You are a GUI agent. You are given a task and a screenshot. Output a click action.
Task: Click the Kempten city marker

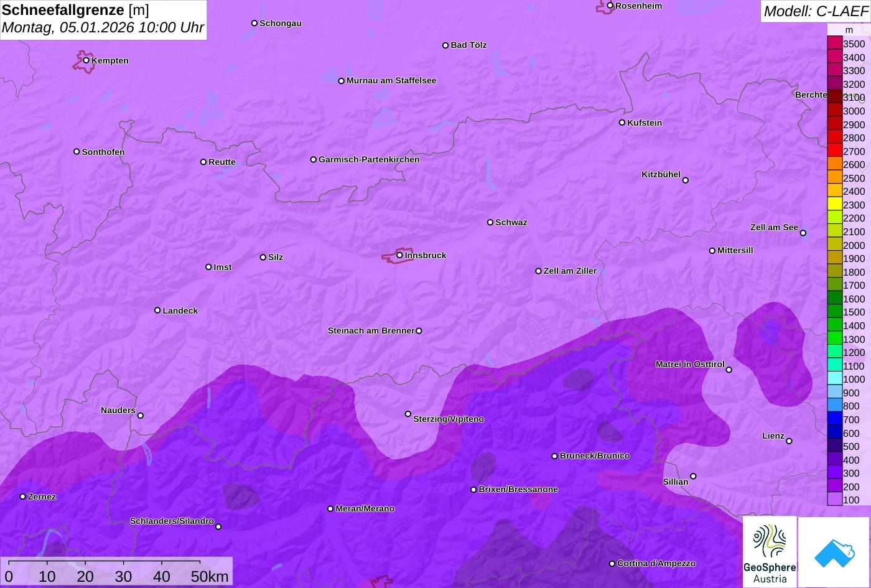pos(86,60)
